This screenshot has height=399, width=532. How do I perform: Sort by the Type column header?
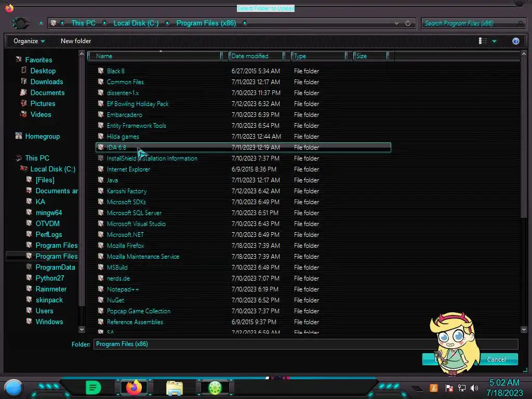318,56
